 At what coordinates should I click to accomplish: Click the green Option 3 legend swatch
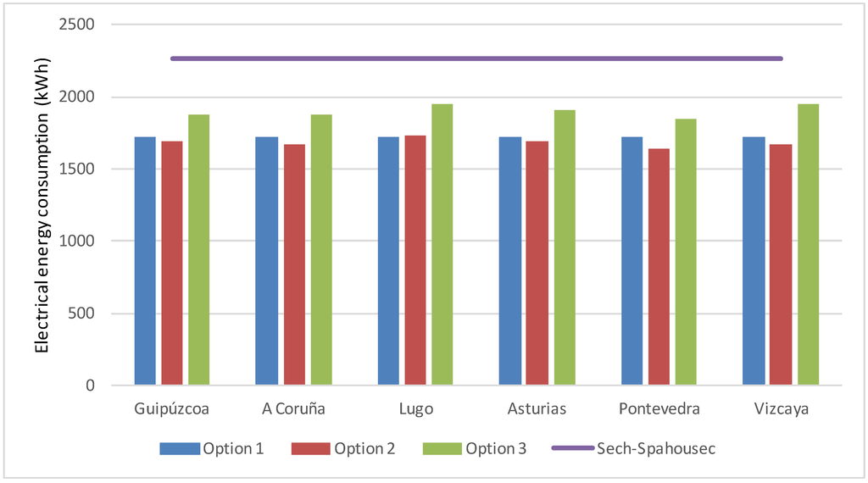(x=442, y=449)
